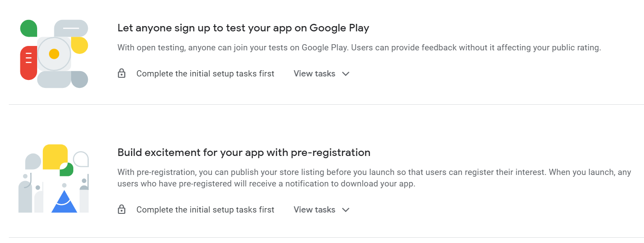Click the open testing description paragraph
644x243 pixels.
tap(359, 48)
